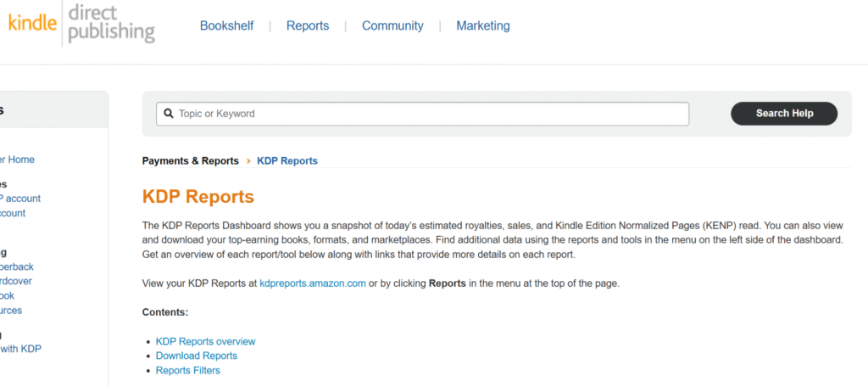
Task: Open sidebar link ending in 'ccount'
Action: (x=13, y=213)
